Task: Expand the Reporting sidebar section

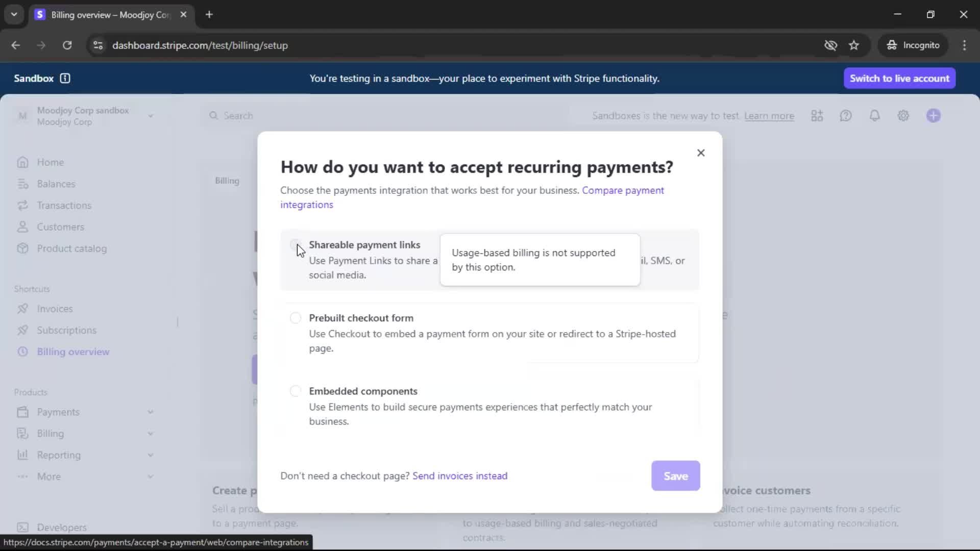Action: (150, 455)
